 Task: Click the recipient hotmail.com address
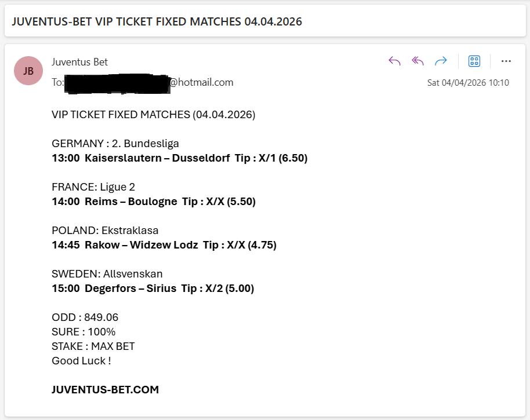(x=201, y=82)
